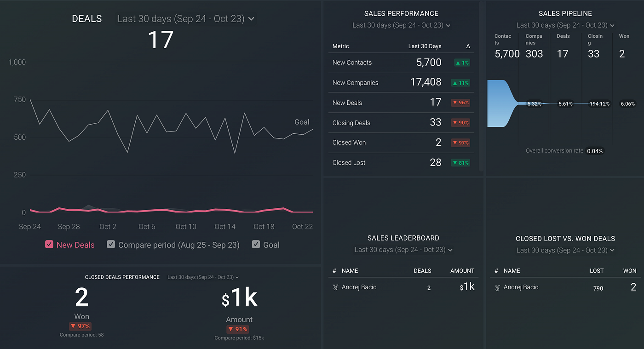The height and width of the screenshot is (349, 644).
Task: Click the Goal label on the line chart
Action: click(302, 122)
